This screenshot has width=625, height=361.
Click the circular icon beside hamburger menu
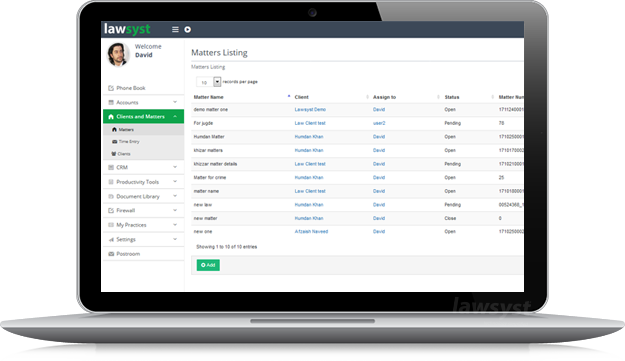(x=187, y=29)
